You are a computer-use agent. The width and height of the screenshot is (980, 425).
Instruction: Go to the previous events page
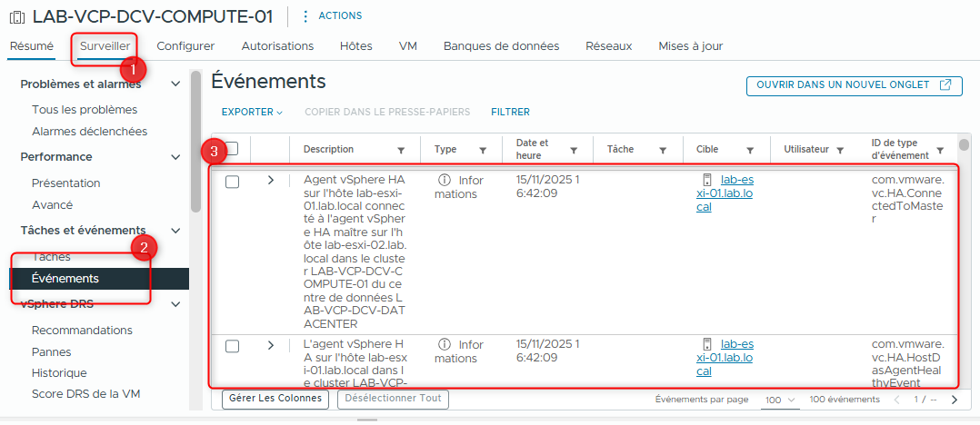pyautogui.click(x=897, y=400)
